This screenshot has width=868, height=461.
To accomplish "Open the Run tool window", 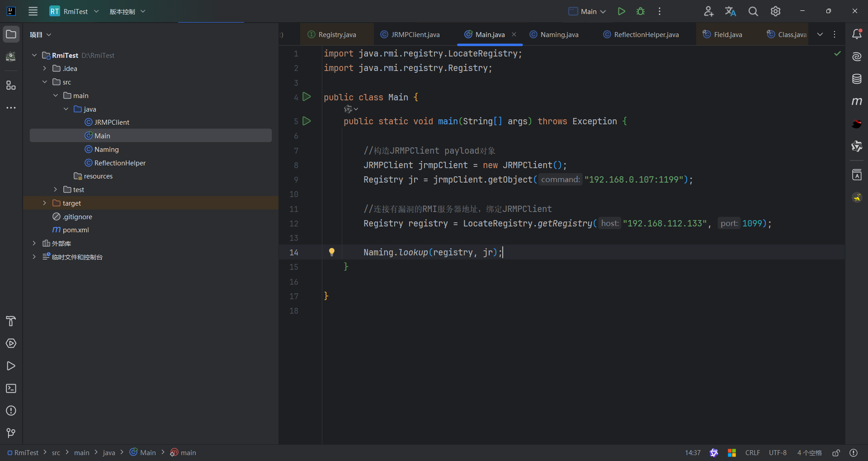I will tap(11, 366).
